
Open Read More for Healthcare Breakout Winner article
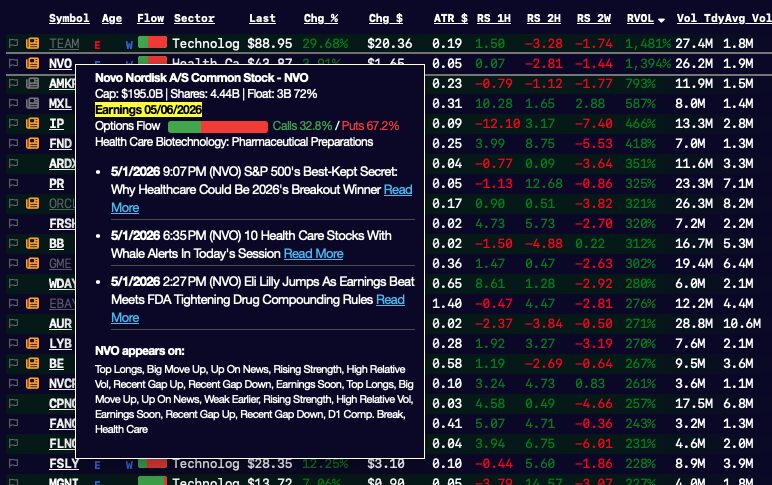(x=398, y=190)
